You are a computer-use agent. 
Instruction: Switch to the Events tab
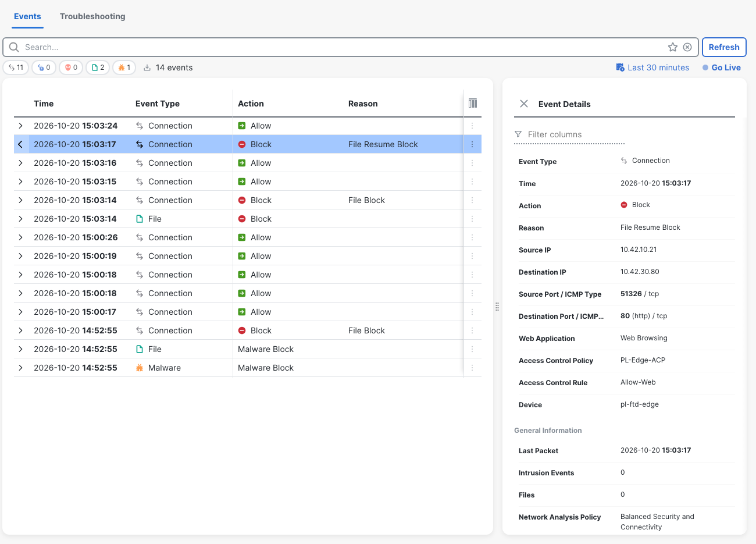pos(27,16)
